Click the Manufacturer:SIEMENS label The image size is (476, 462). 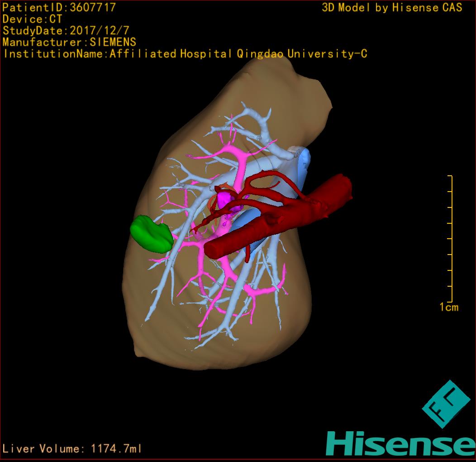click(69, 42)
